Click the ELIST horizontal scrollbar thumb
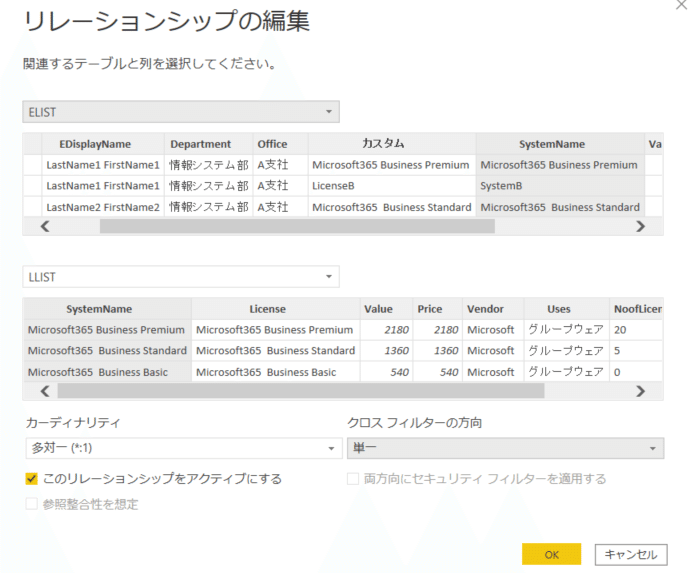This screenshot has height=573, width=691. click(297, 227)
